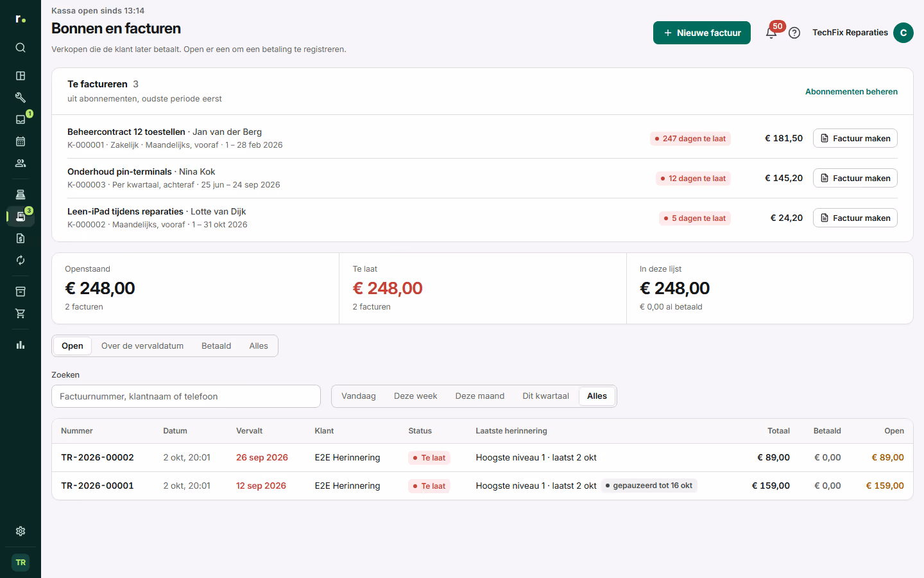Screen dimensions: 924x578
Task: Open the archive box icon in sidebar
Action: (21, 292)
